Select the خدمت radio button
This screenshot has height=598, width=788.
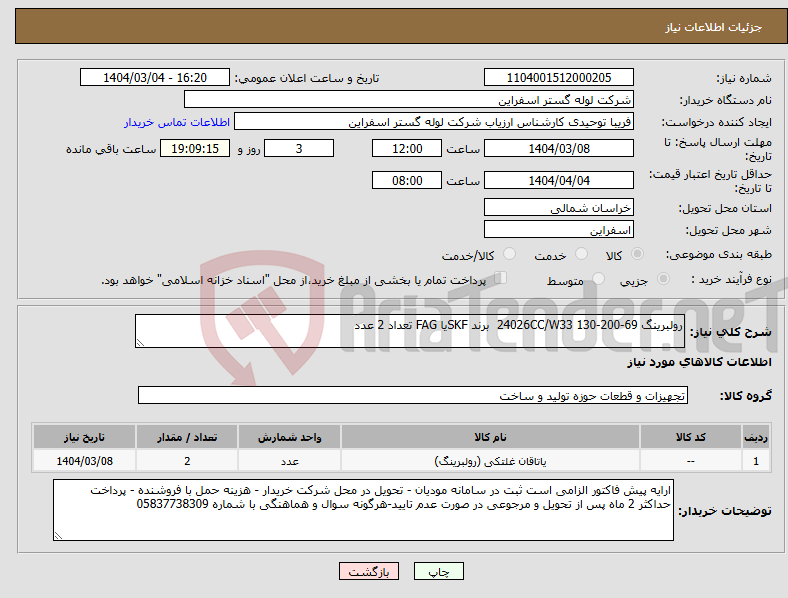point(581,254)
